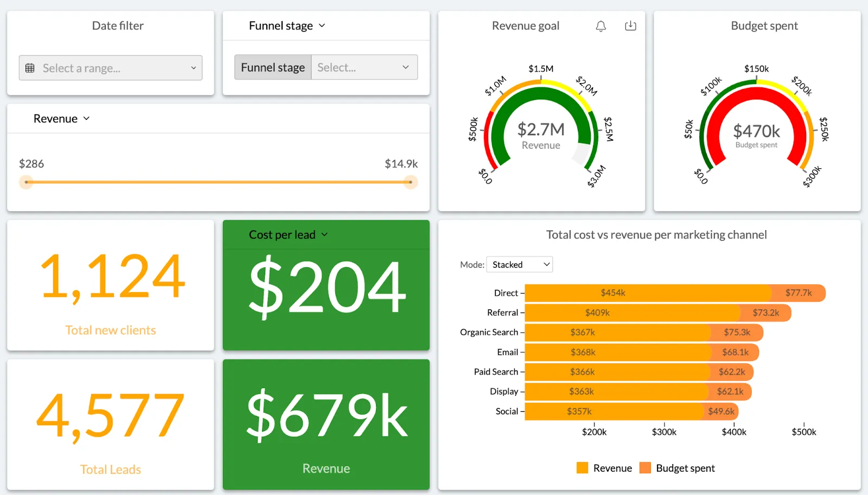Screen dimensions: 868x495
Task: Click the $470k Budget spent gauge value
Action: tap(756, 131)
